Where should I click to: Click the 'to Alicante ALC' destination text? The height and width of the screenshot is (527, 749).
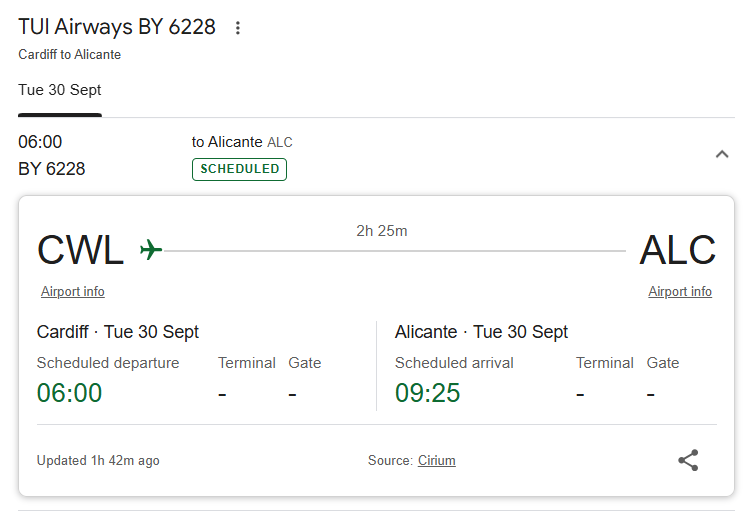tap(242, 142)
